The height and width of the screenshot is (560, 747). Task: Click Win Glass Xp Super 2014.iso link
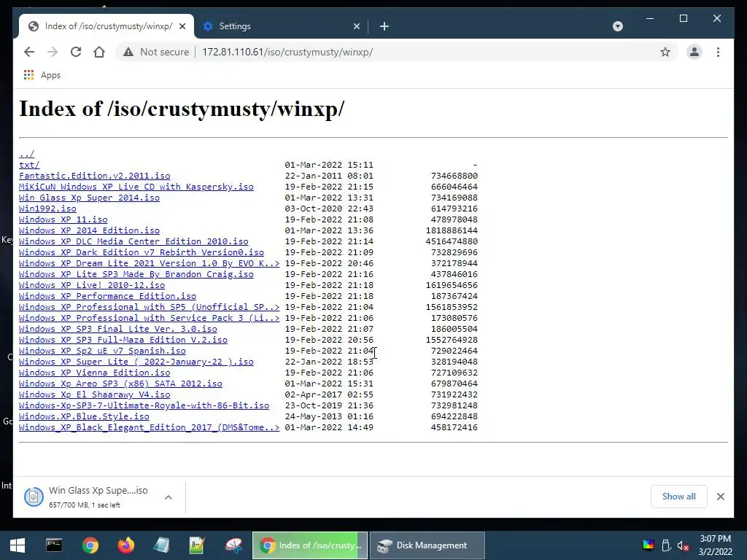coord(89,198)
